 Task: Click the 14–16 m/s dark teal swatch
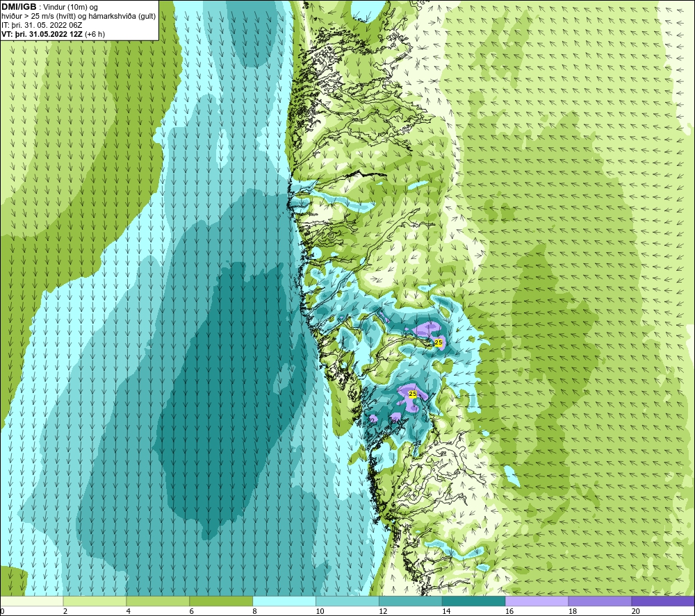(474, 601)
